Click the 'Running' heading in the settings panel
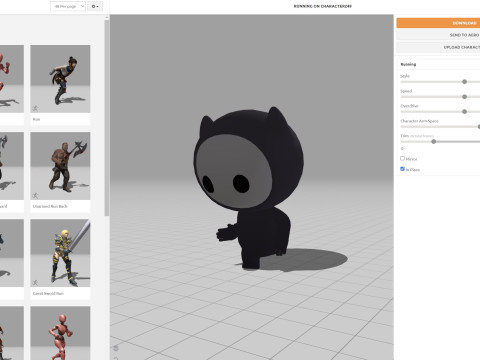This screenshot has height=360, width=480. 408,64
